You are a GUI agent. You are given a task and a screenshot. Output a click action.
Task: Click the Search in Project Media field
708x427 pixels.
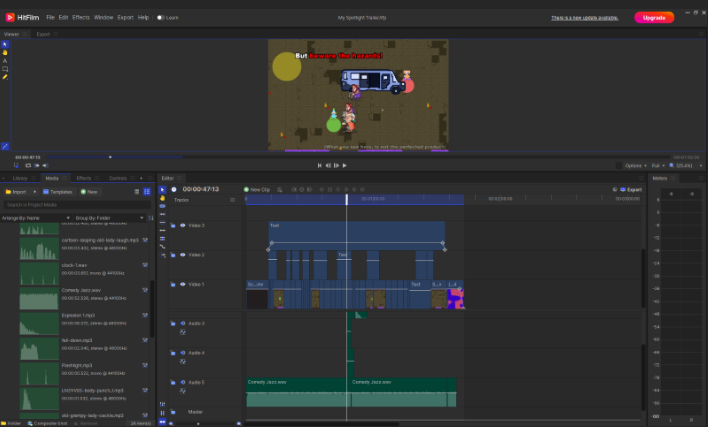point(77,205)
